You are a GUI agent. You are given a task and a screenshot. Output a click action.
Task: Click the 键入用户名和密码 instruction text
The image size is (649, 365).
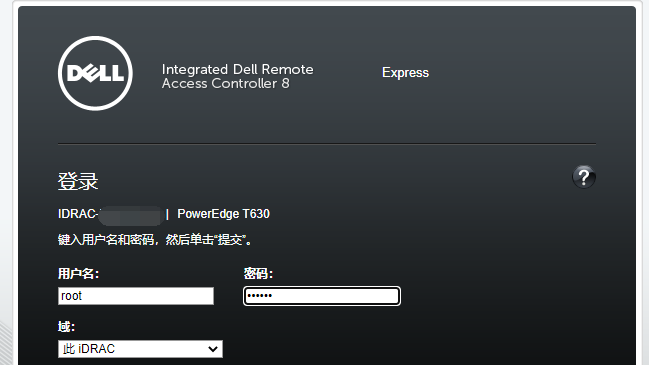106,240
